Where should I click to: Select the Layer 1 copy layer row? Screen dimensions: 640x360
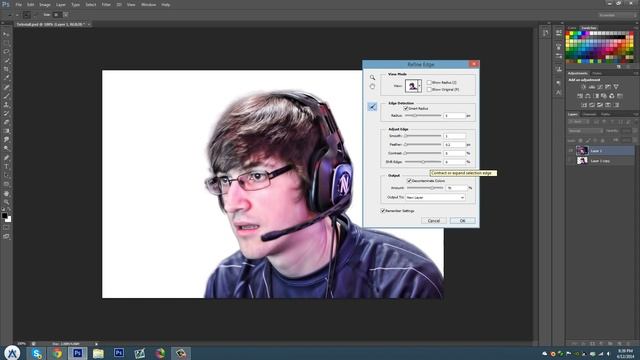tap(601, 161)
